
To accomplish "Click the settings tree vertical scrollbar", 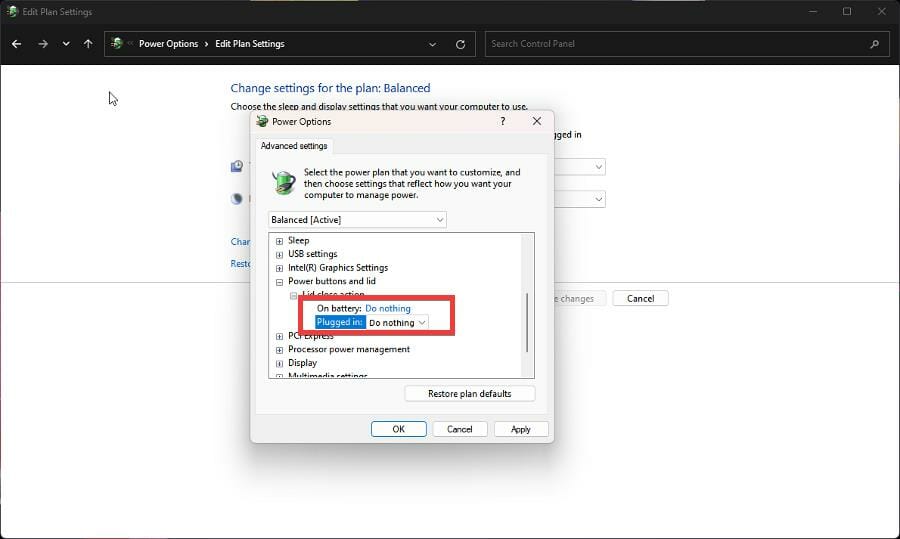I will (527, 322).
